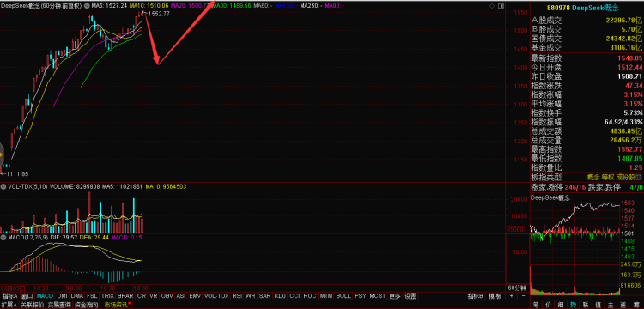
Task: Select the 价 icon in the bottom right row
Action: coord(549,305)
